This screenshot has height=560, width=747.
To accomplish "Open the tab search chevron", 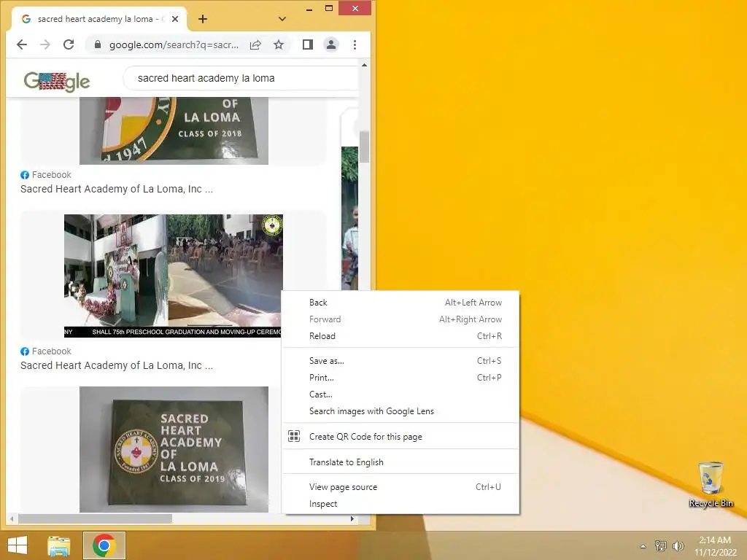I will pos(282,19).
